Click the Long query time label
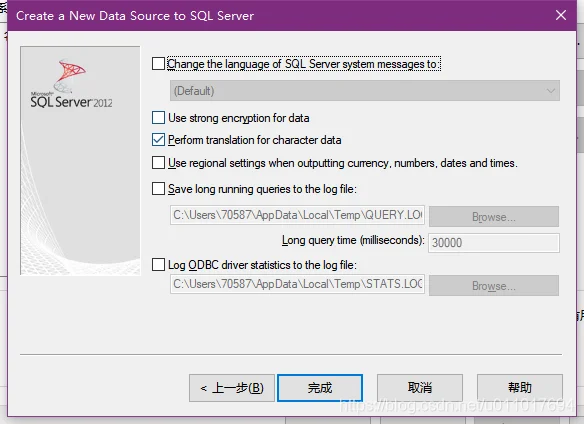The height and width of the screenshot is (424, 584). (x=353, y=240)
